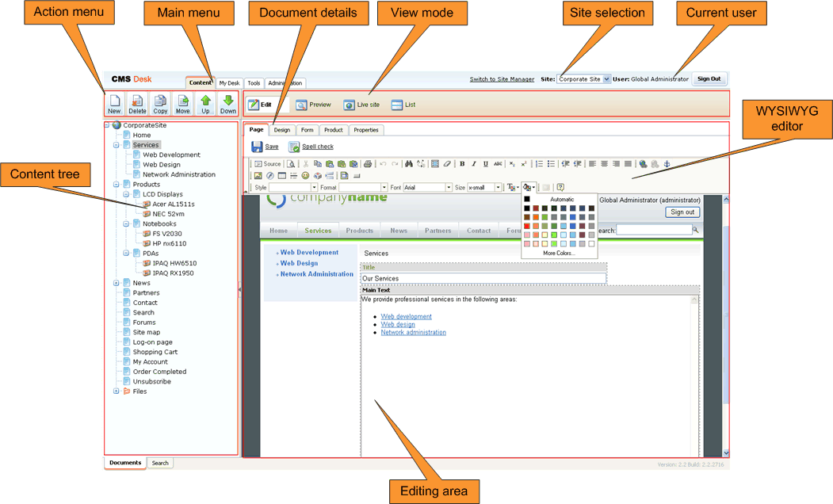
Task: Switch to the My Desk tab
Action: pyautogui.click(x=230, y=83)
